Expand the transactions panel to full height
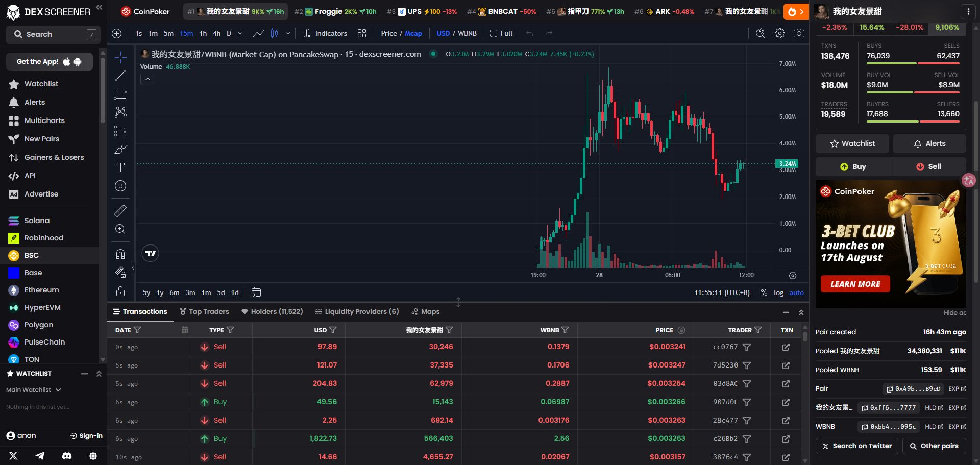Viewport: 980px width, 465px height. pos(801,312)
